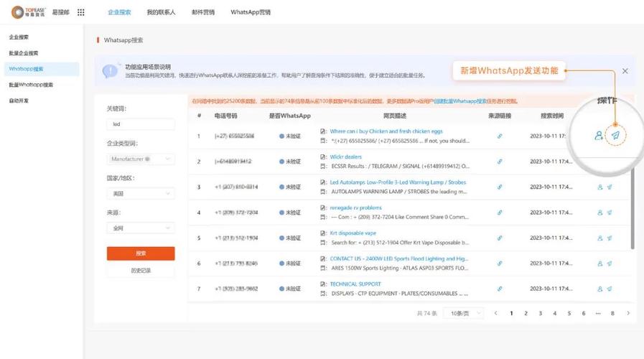Send WhatsApp icon for row 3
644x359 pixels.
610,187
